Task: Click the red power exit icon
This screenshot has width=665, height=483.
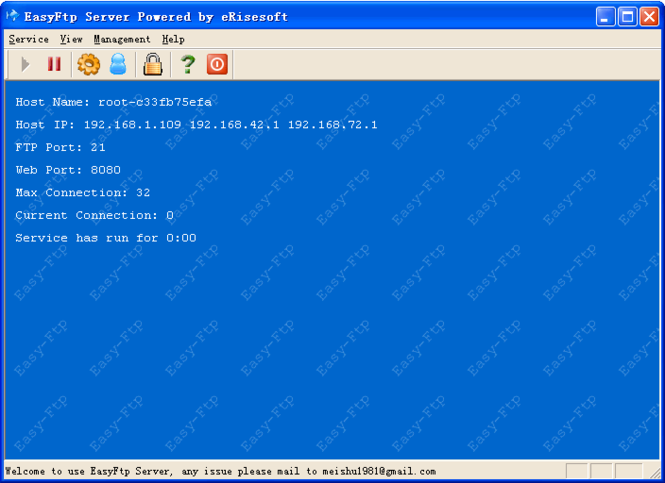Action: 217,64
